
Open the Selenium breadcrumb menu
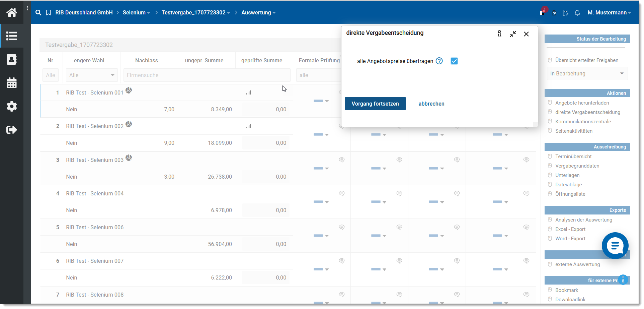click(136, 13)
